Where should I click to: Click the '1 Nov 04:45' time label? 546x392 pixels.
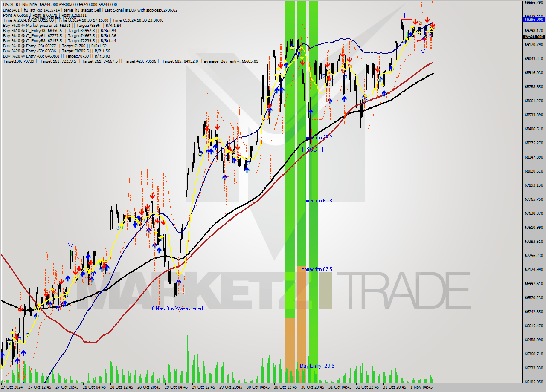(x=421, y=387)
